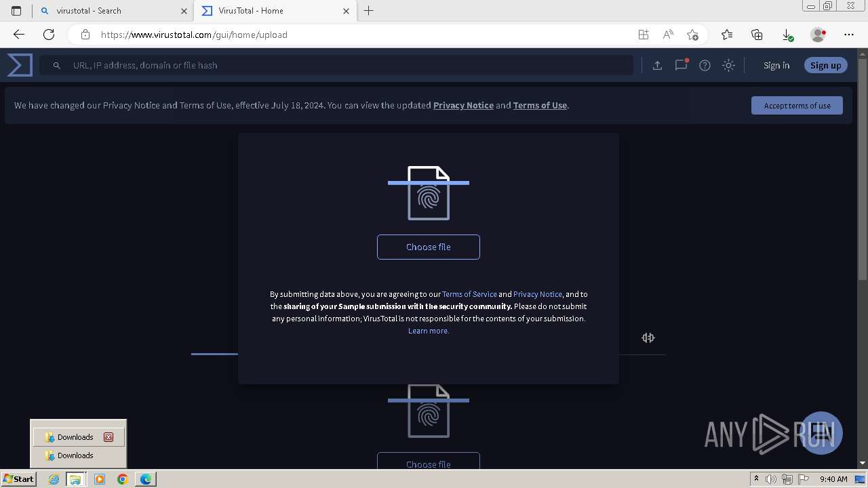Screen dimensions: 868x488
Task: Toggle the light/dark theme sun icon
Action: pyautogui.click(x=728, y=65)
